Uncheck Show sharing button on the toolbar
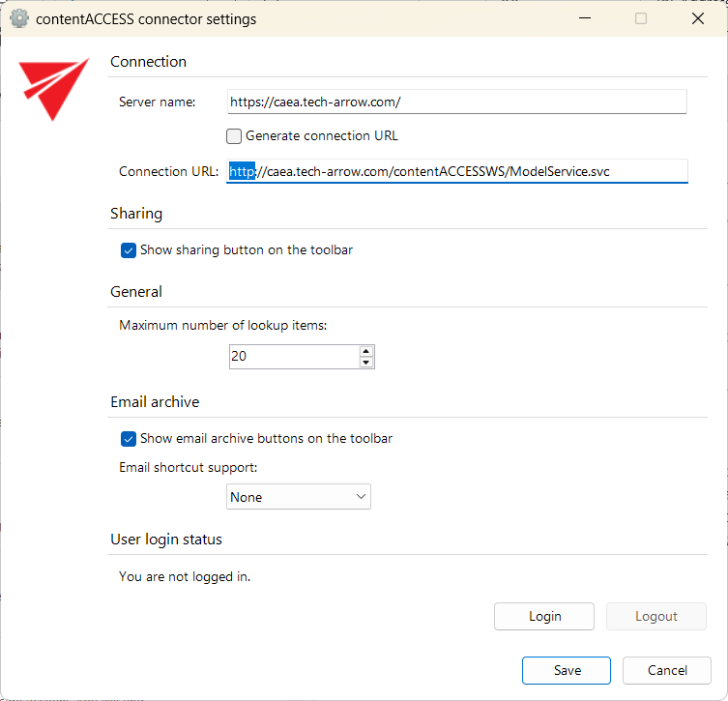Image resolution: width=728 pixels, height=701 pixels. [129, 250]
